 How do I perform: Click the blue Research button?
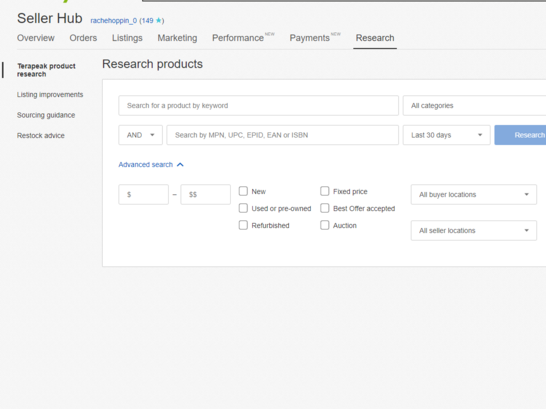click(x=520, y=135)
